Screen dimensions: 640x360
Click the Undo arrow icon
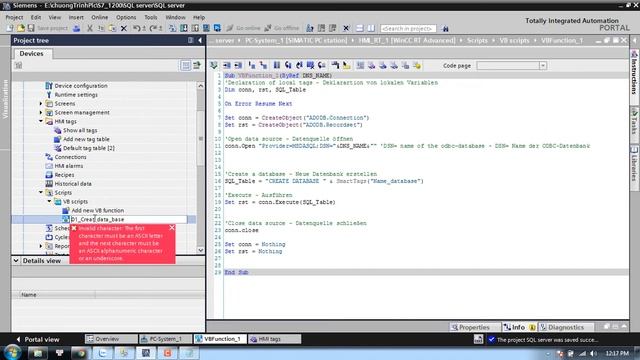(138, 28)
